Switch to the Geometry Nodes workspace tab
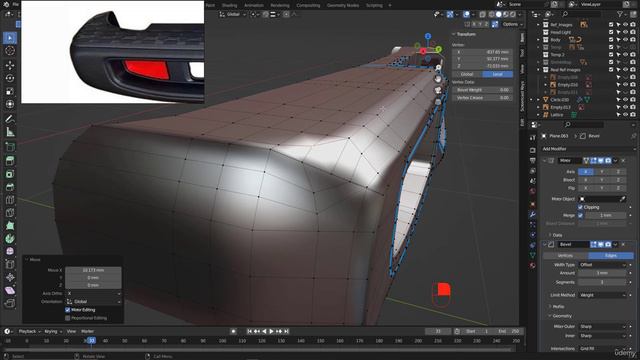 [x=343, y=5]
